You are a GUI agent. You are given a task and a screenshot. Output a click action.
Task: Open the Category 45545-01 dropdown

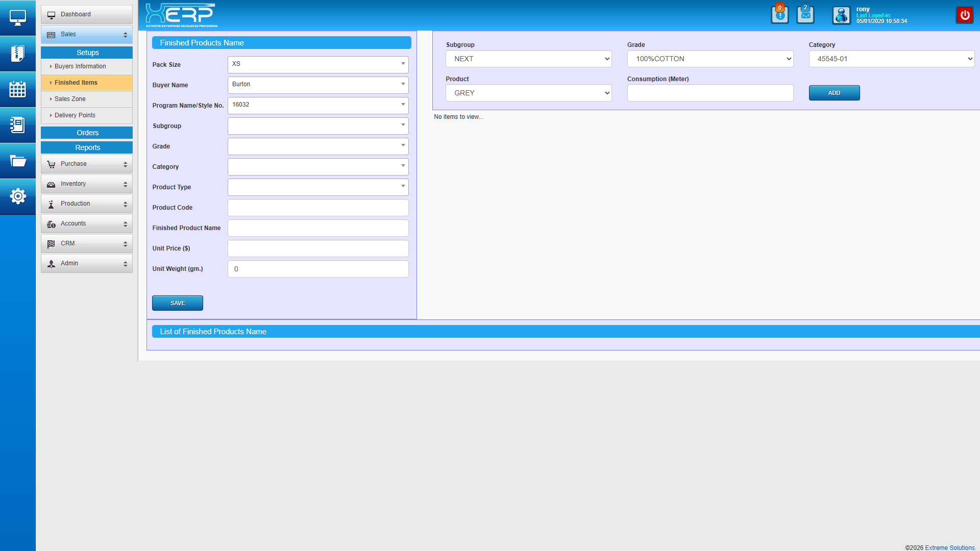tap(891, 59)
